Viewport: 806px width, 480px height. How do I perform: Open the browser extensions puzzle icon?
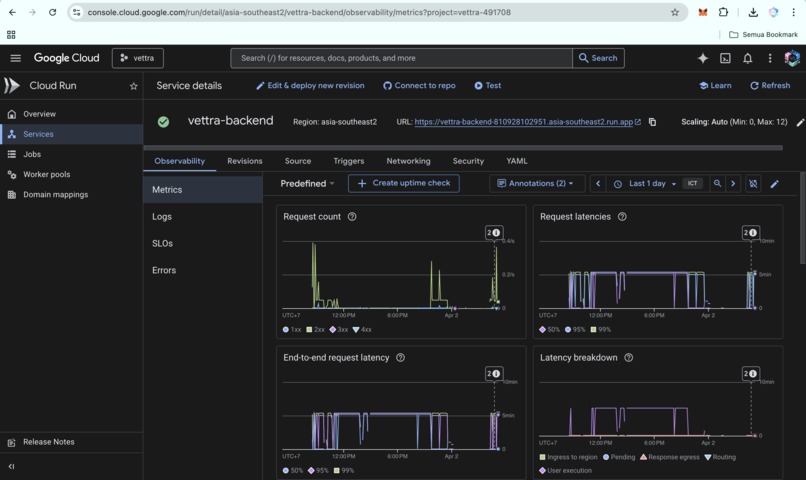point(723,12)
